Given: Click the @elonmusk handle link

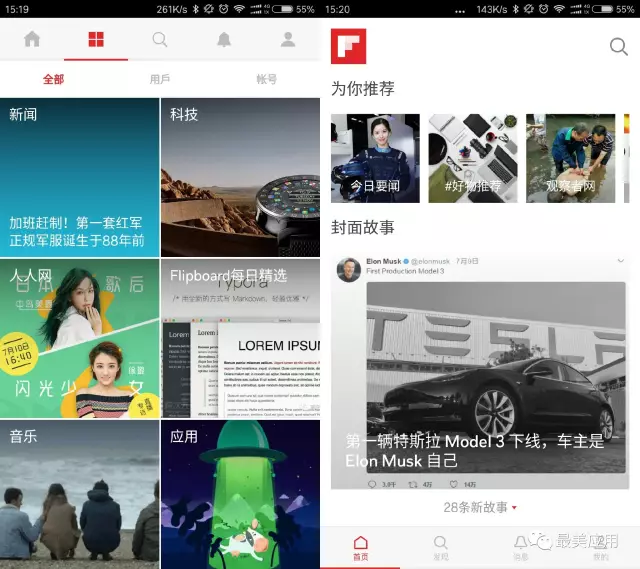Looking at the screenshot, I should (430, 261).
